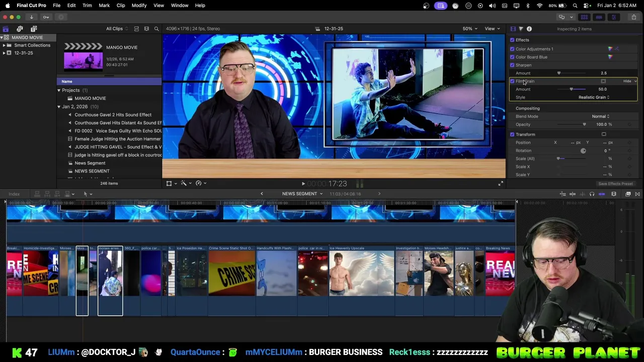
Task: Open the viewer View options dropdown
Action: [492, 29]
